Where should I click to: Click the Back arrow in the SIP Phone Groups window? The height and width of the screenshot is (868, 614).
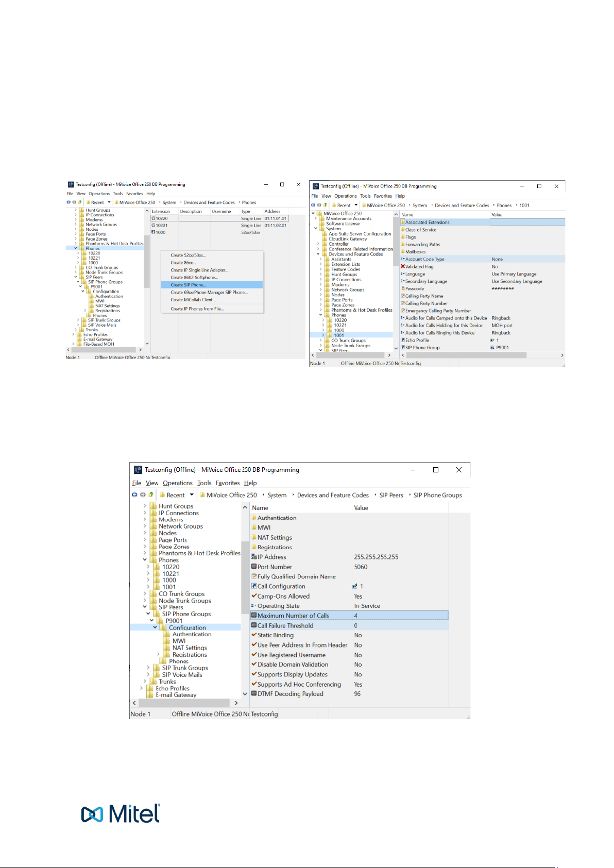pos(134,495)
